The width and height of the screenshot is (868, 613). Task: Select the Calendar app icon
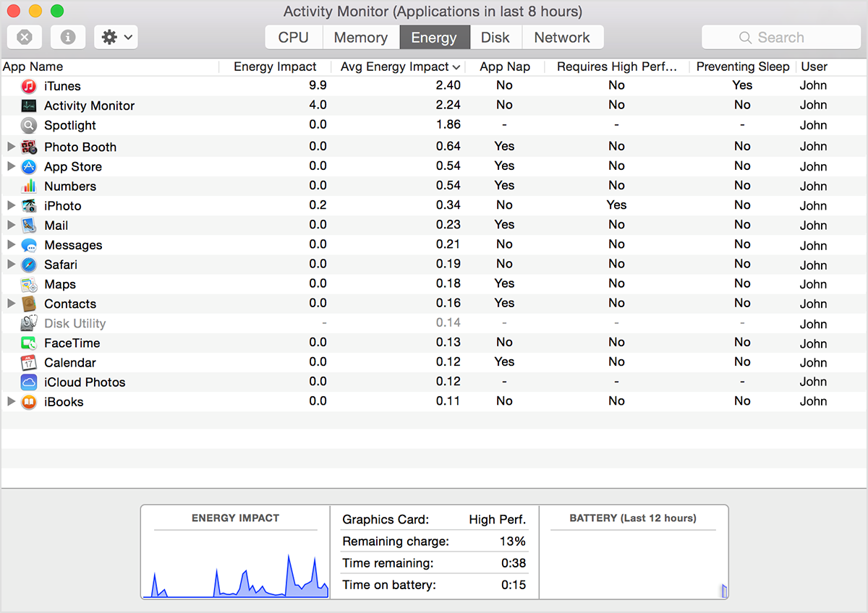click(x=29, y=362)
